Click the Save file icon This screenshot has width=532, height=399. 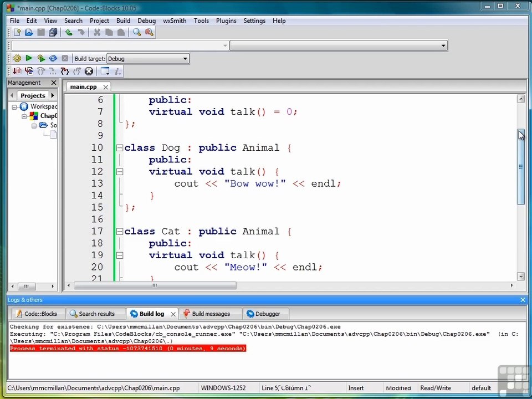[x=41, y=32]
